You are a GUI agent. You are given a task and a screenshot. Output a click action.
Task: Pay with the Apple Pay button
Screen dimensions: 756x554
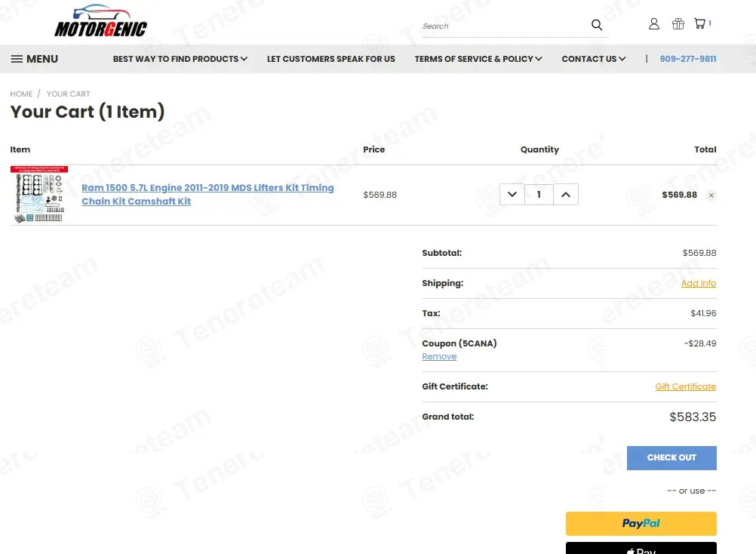[x=641, y=548]
